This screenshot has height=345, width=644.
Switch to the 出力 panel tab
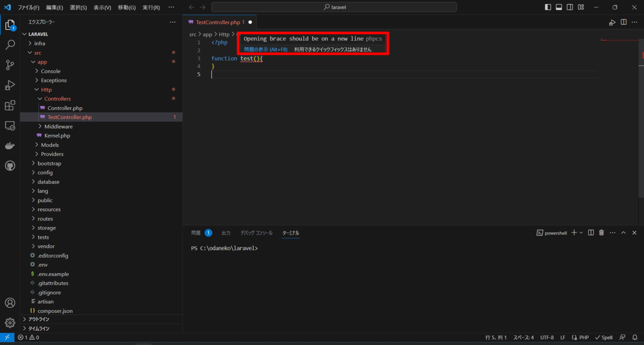pyautogui.click(x=226, y=233)
